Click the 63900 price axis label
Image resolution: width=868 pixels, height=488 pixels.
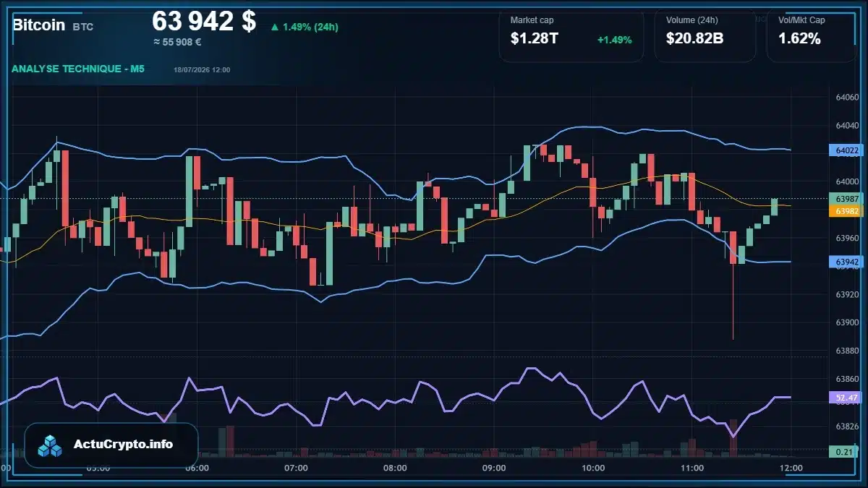pyautogui.click(x=846, y=322)
